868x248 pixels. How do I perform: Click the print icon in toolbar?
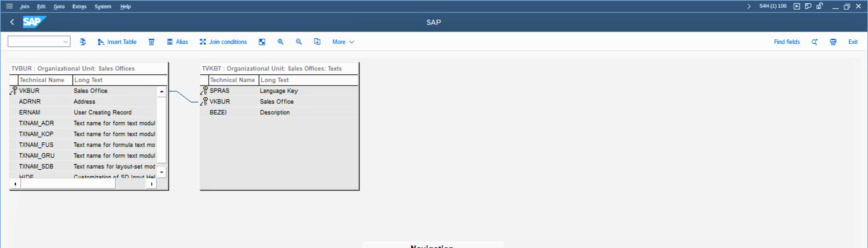833,42
